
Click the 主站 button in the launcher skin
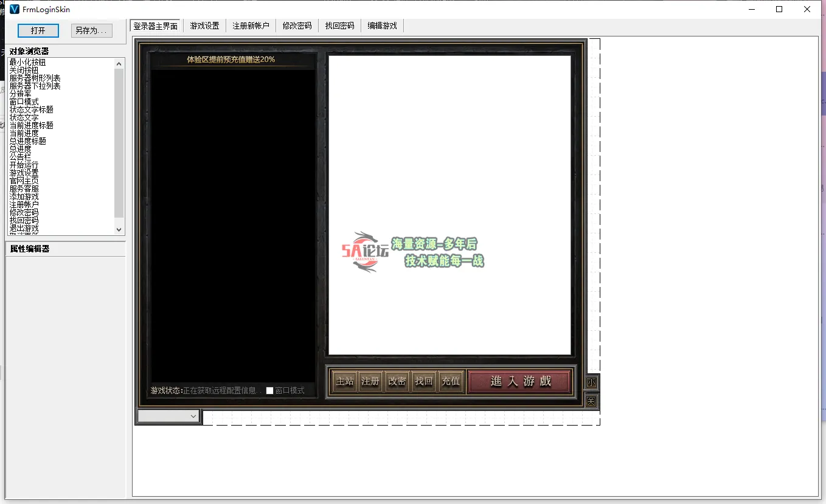[x=345, y=381]
